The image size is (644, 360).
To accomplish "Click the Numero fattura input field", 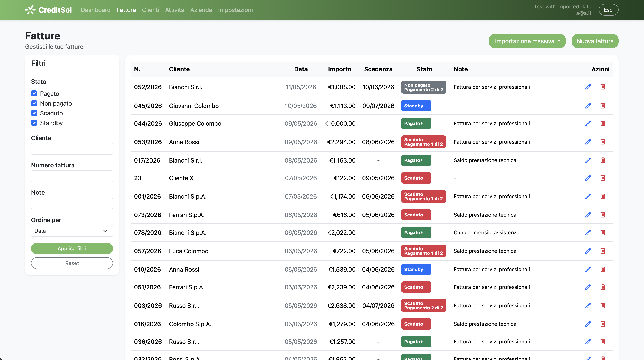I will (x=72, y=176).
